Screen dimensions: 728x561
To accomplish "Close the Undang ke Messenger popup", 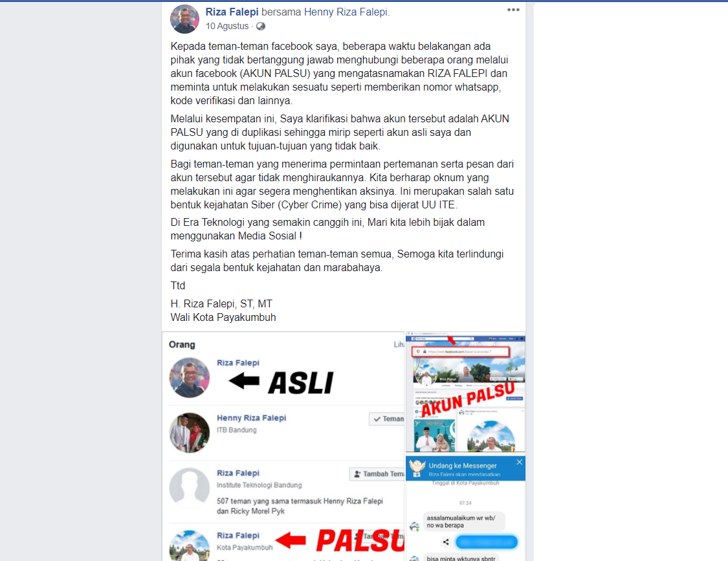I will (519, 462).
